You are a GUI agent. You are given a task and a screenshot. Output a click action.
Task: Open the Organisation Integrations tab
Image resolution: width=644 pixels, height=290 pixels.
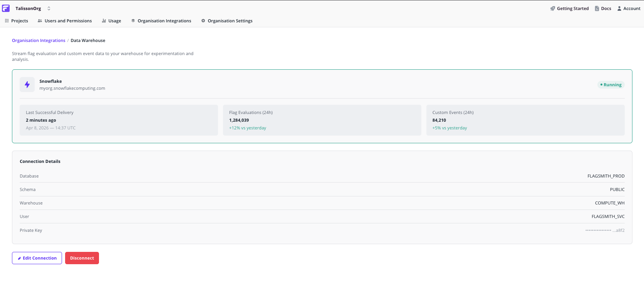(164, 21)
